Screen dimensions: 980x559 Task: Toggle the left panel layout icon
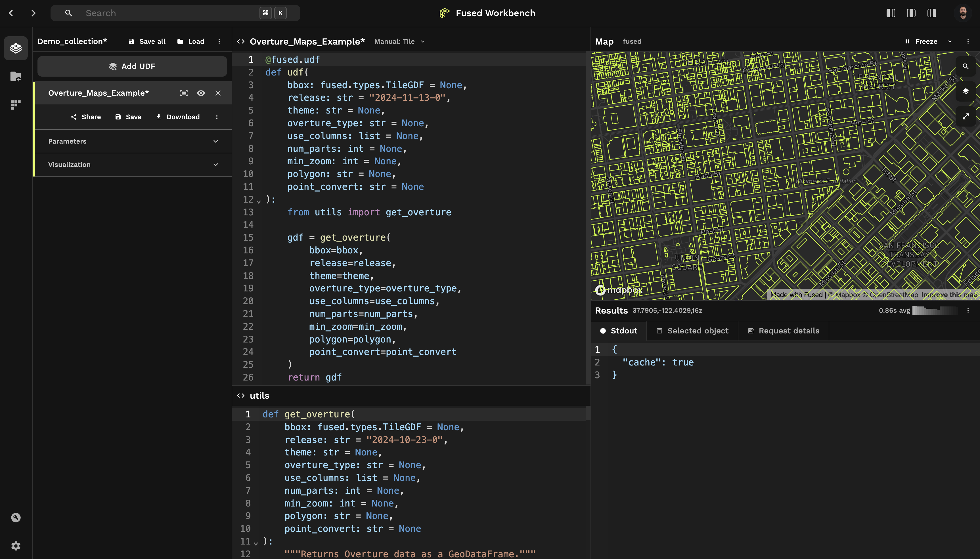[891, 13]
